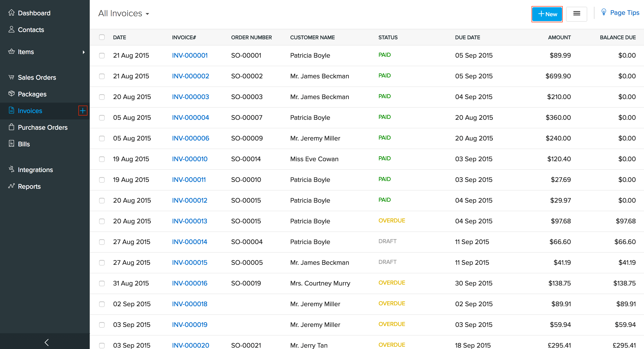
Task: Click the Sales Orders cart icon
Action: pyautogui.click(x=11, y=77)
